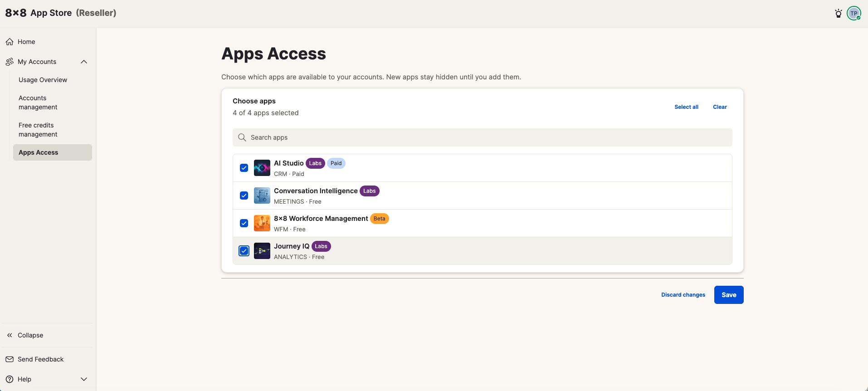
Task: Click Select all link
Action: (x=686, y=107)
